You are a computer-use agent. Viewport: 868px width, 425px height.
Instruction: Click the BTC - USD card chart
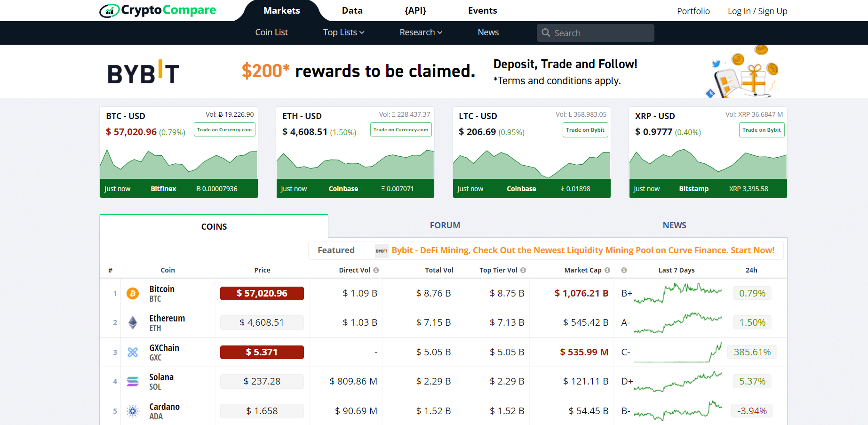pyautogui.click(x=179, y=164)
